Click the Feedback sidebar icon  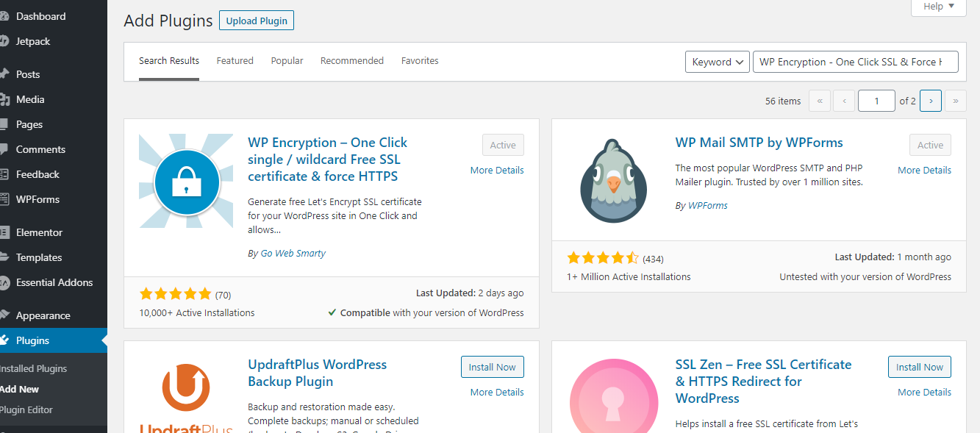[x=4, y=174]
